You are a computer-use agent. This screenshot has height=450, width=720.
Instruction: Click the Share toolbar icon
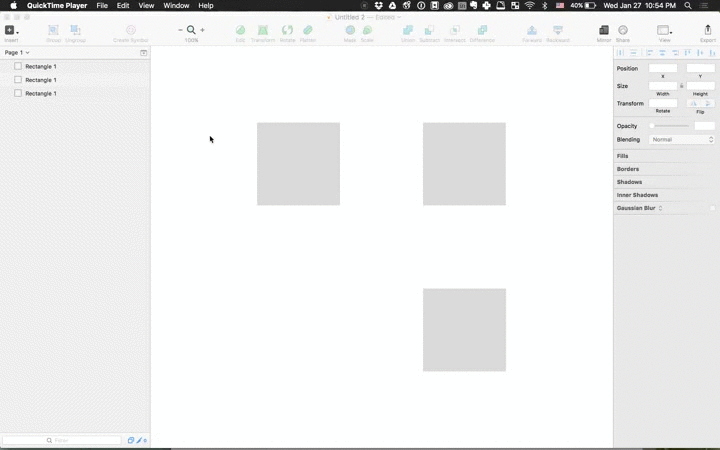coord(623,30)
